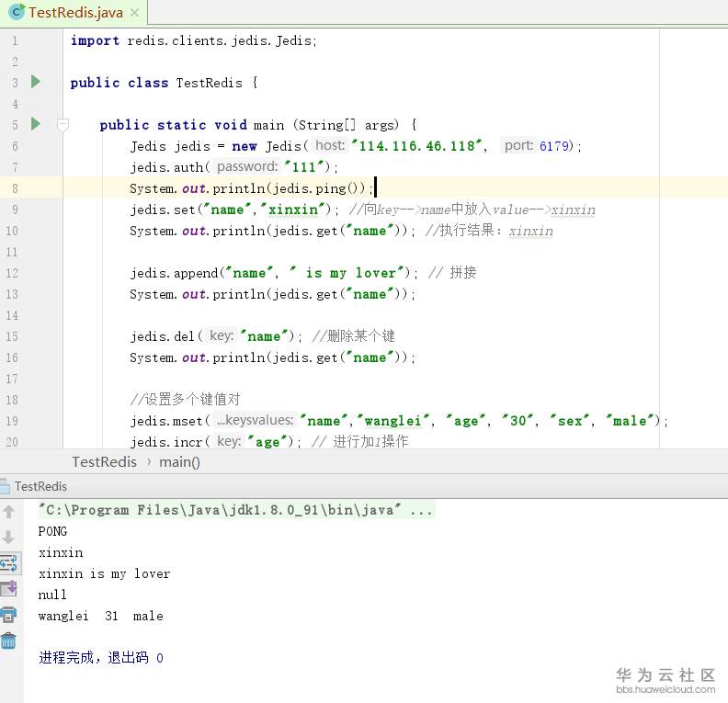
Task: Click the "wanglei" string literal
Action: tap(392, 421)
